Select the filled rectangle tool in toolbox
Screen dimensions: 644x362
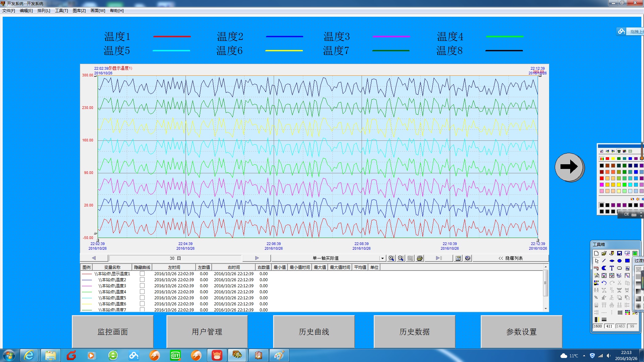[x=627, y=261]
